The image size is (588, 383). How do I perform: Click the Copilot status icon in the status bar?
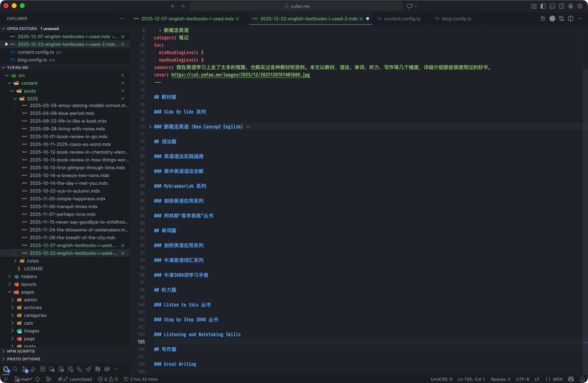coord(570,379)
